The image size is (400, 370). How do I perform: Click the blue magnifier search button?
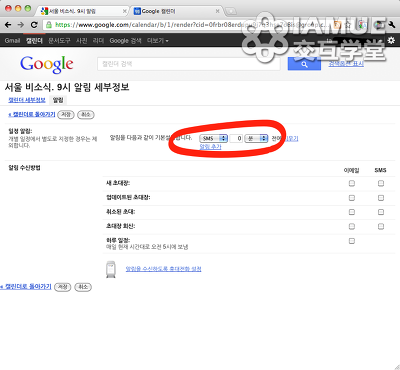coord(304,64)
